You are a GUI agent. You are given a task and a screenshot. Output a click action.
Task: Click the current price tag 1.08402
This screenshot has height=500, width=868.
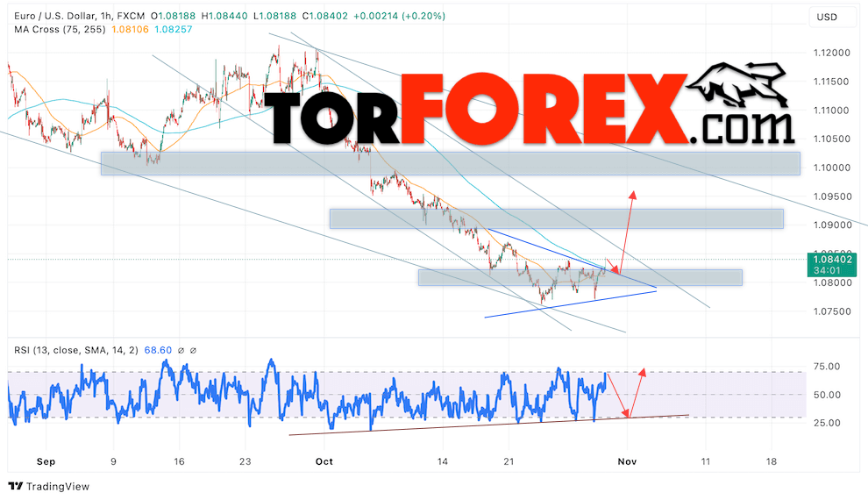(831, 259)
